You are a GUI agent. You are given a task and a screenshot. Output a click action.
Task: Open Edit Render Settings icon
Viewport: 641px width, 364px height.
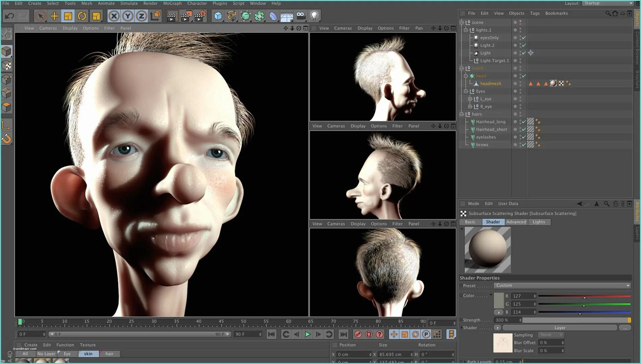pos(200,16)
